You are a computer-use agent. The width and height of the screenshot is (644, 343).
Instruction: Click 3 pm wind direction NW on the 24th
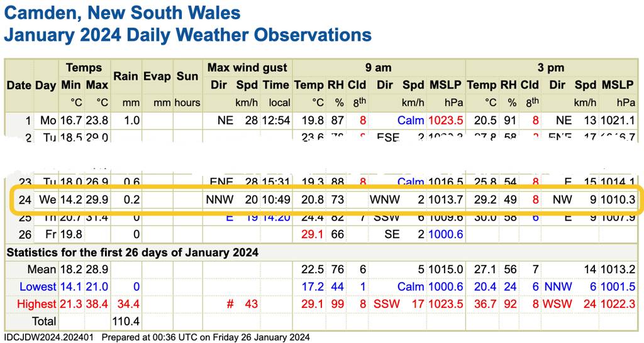pyautogui.click(x=562, y=200)
